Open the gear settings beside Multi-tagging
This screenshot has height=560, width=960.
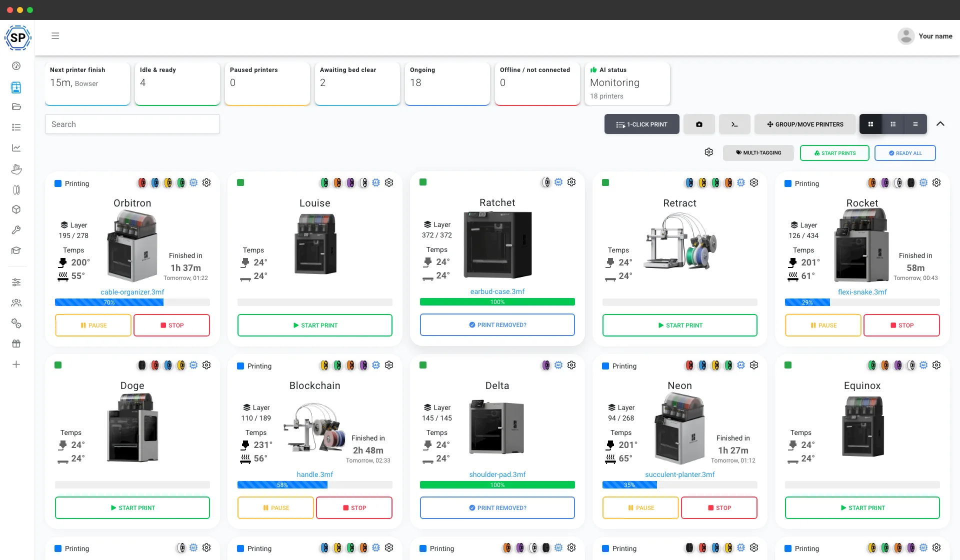[708, 152]
